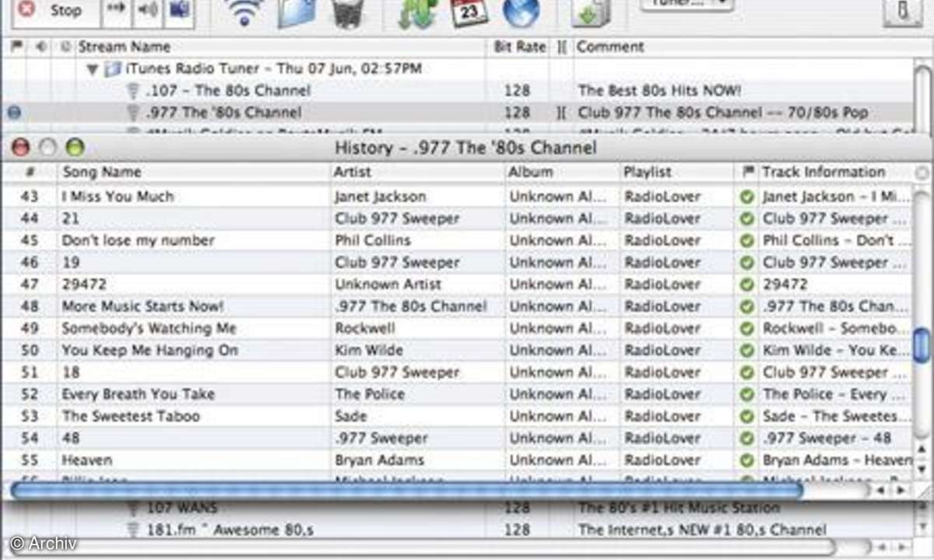Image resolution: width=934 pixels, height=560 pixels.
Task: Click the skip-arrow icon beside Stop
Action: coord(116,10)
